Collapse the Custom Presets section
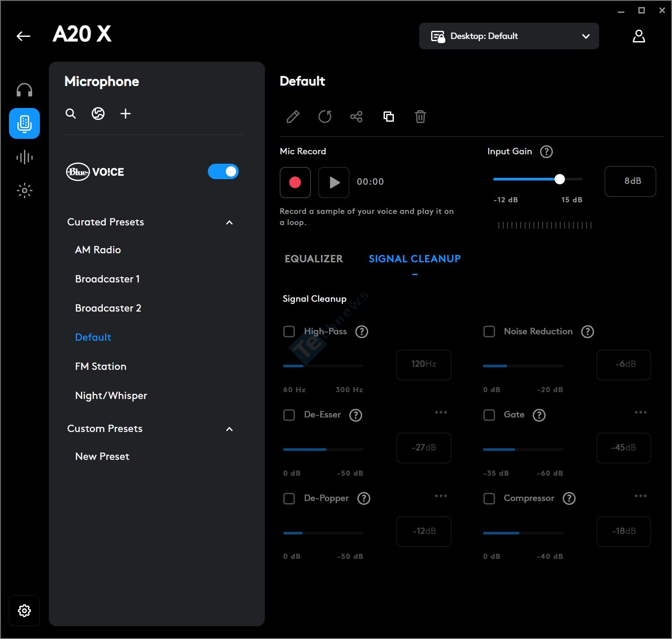The width and height of the screenshot is (672, 639). (229, 429)
